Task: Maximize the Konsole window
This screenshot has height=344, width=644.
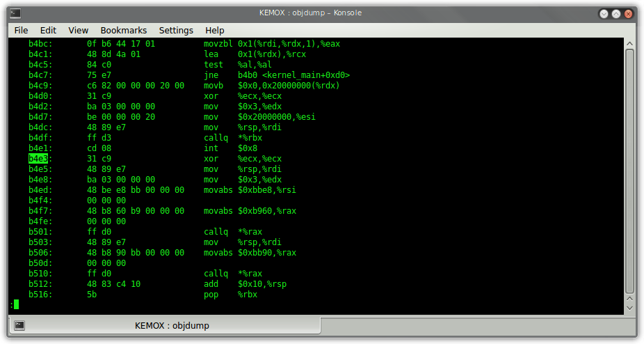Action: point(616,14)
